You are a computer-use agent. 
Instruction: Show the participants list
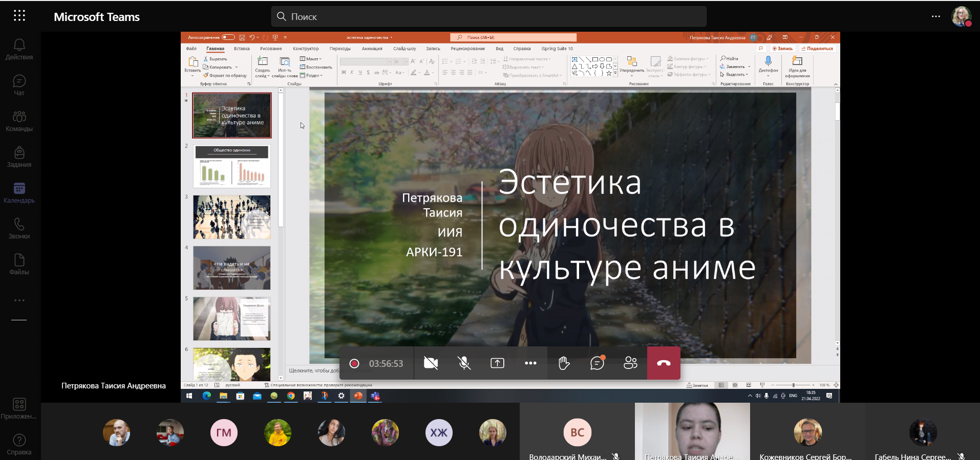pyautogui.click(x=630, y=363)
